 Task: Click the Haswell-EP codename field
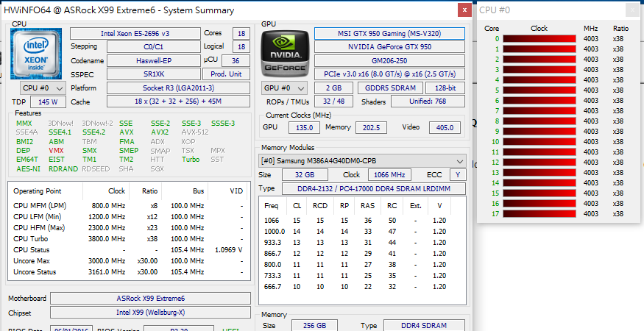154,61
